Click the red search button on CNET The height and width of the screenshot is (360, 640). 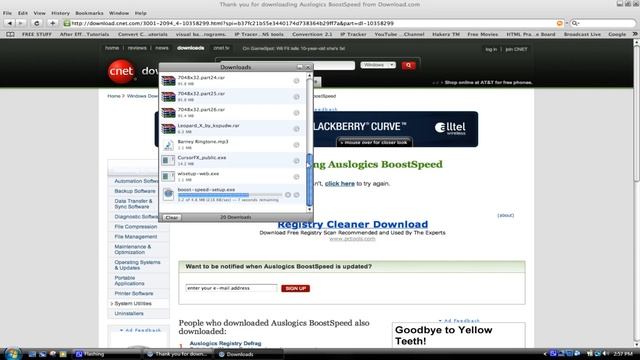(x=408, y=65)
